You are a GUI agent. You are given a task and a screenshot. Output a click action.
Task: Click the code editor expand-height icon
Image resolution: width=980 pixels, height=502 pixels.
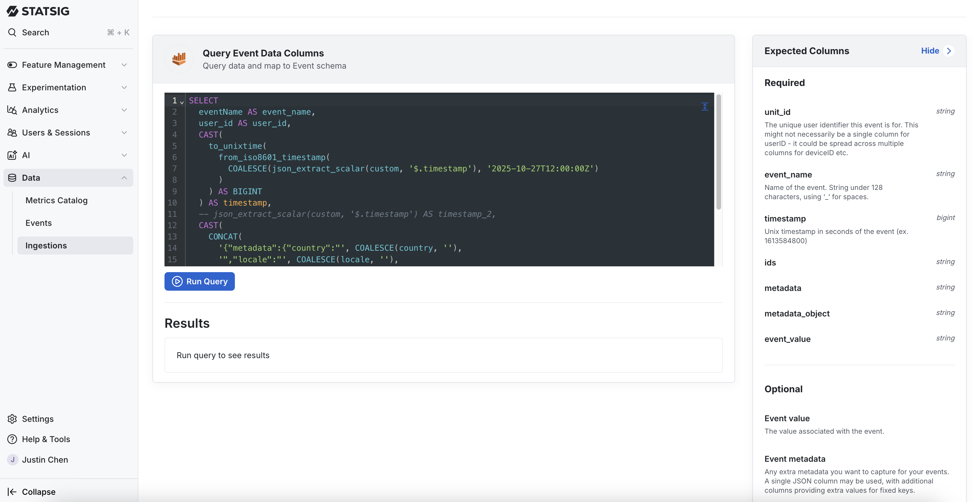tap(705, 107)
